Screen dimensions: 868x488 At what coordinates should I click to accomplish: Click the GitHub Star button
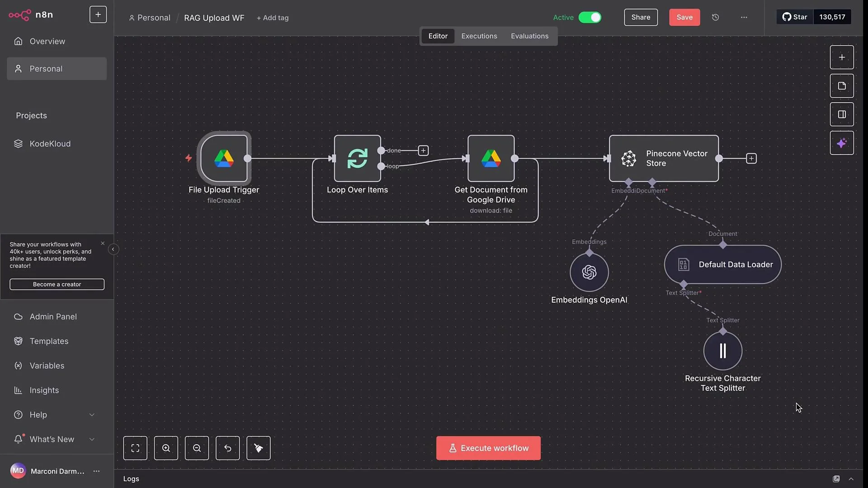point(795,17)
